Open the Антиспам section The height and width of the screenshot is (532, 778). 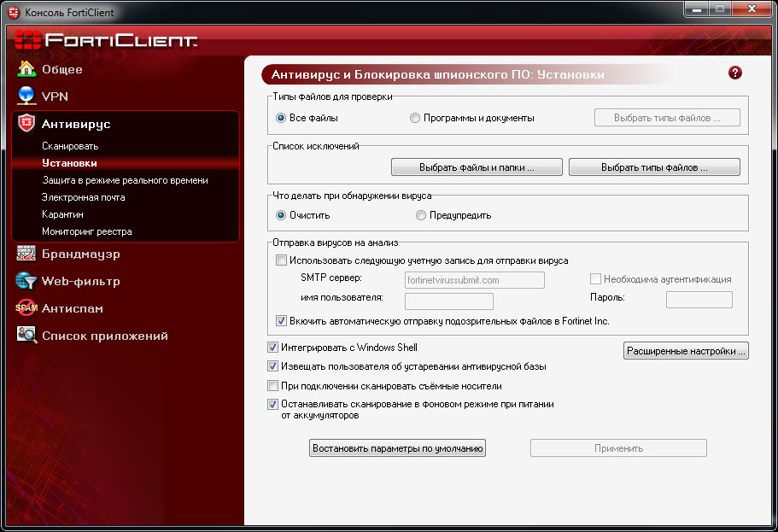pos(73,308)
